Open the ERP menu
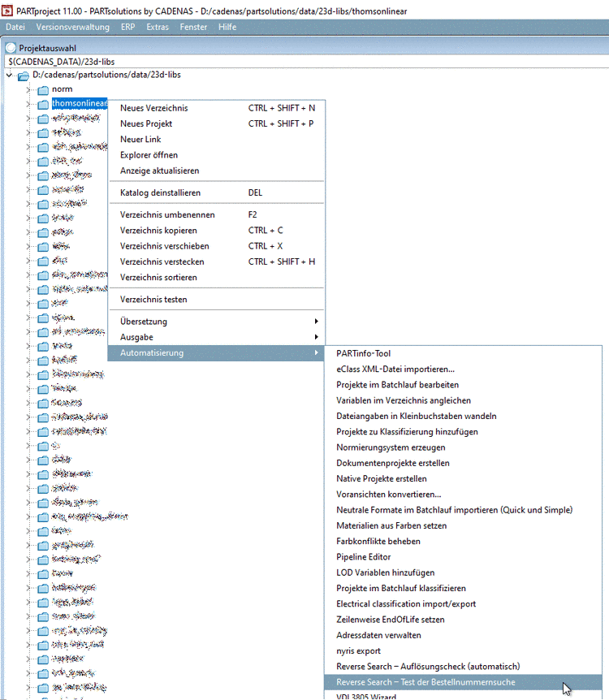609x700 pixels. coord(127,27)
